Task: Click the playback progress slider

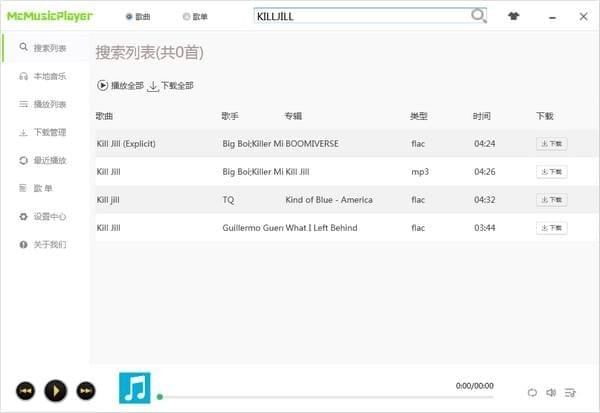Action: tap(325, 397)
